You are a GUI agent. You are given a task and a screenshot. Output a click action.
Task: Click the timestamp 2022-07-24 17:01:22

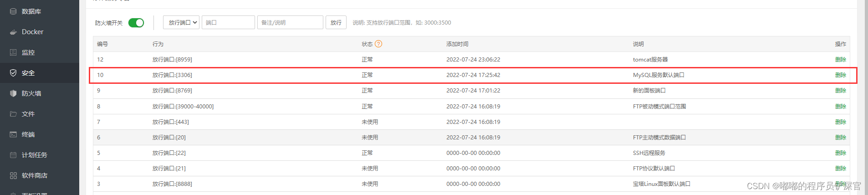click(x=473, y=91)
